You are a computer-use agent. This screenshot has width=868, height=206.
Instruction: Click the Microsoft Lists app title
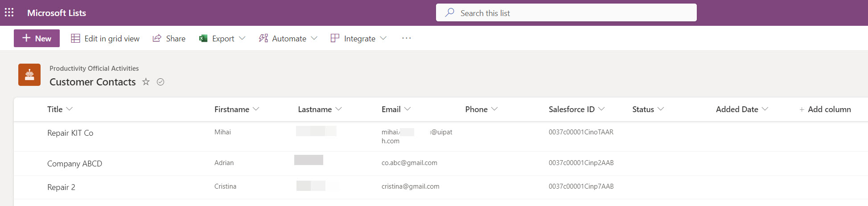(x=57, y=13)
